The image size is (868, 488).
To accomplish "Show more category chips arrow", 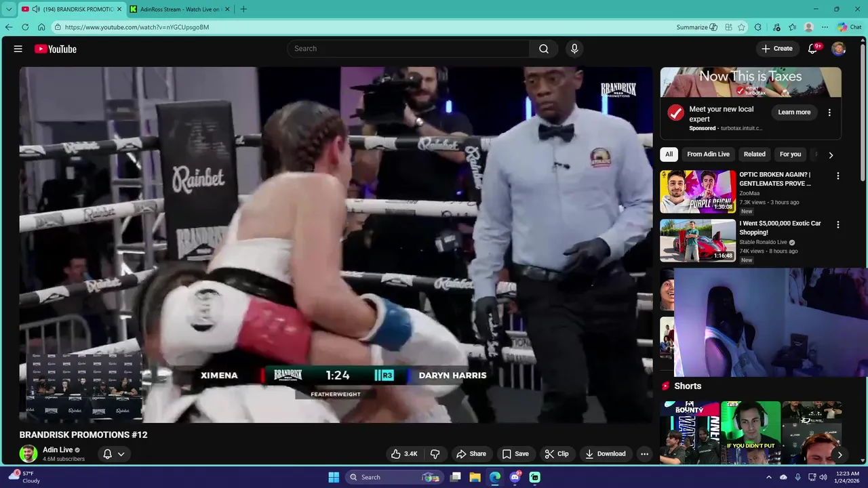I will coord(831,155).
